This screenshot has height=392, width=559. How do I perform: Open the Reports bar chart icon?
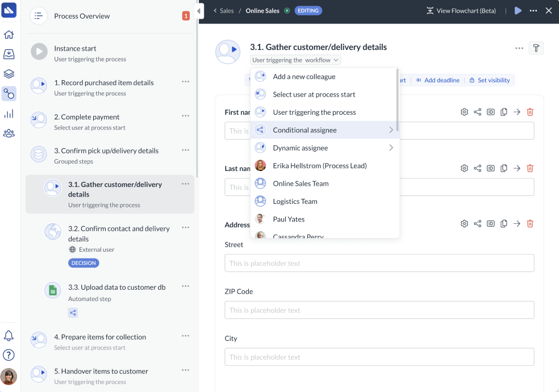click(x=9, y=114)
